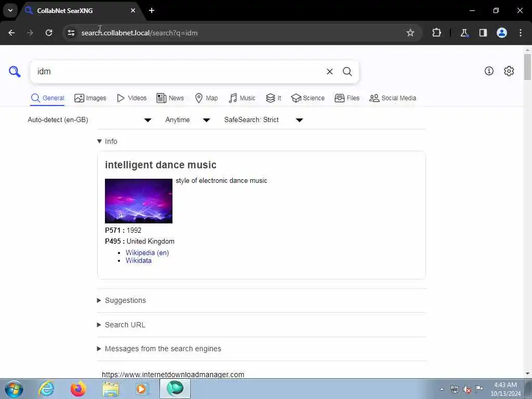Launch Firefox from taskbar

(78, 389)
